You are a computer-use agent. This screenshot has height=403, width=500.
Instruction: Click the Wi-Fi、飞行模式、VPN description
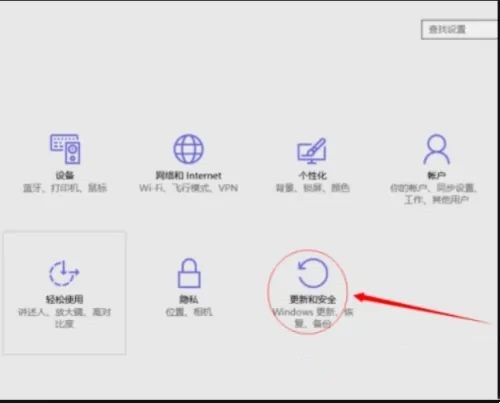click(188, 188)
